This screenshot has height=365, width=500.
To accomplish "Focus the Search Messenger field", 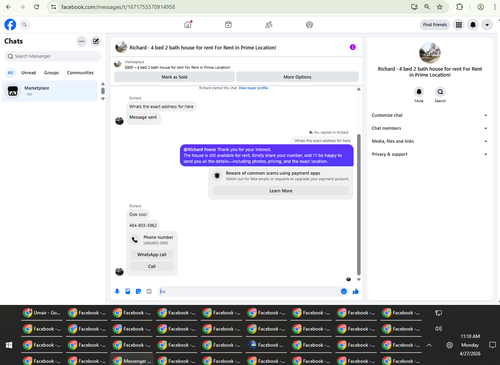I will click(x=53, y=56).
